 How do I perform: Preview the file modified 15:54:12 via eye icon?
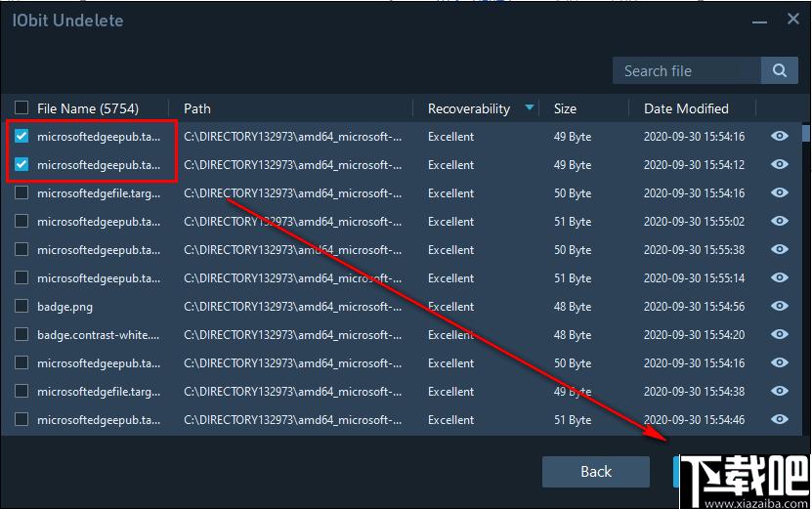tap(780, 164)
